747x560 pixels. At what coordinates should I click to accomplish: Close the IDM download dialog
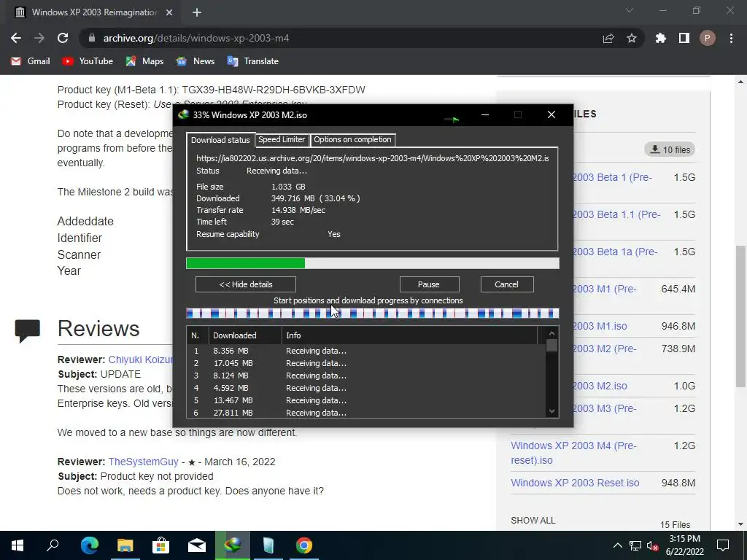pyautogui.click(x=551, y=114)
